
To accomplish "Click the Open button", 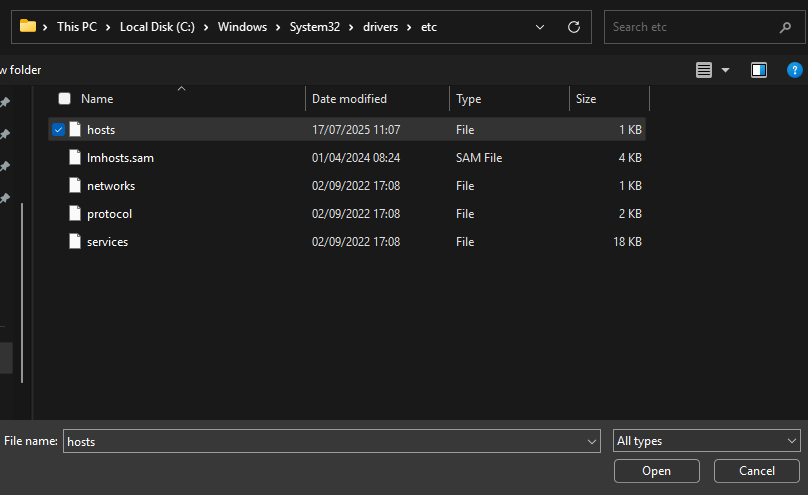I will [x=656, y=471].
